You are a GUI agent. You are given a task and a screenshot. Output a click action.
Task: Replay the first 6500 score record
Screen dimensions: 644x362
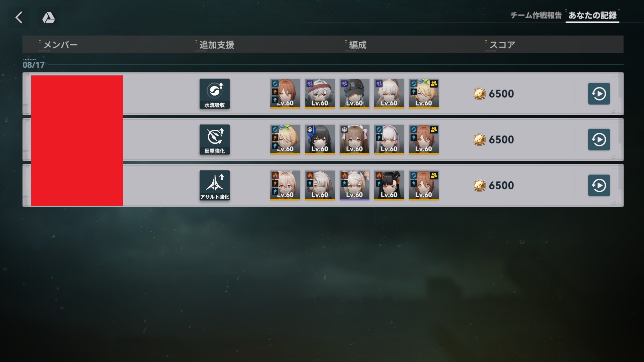(599, 94)
